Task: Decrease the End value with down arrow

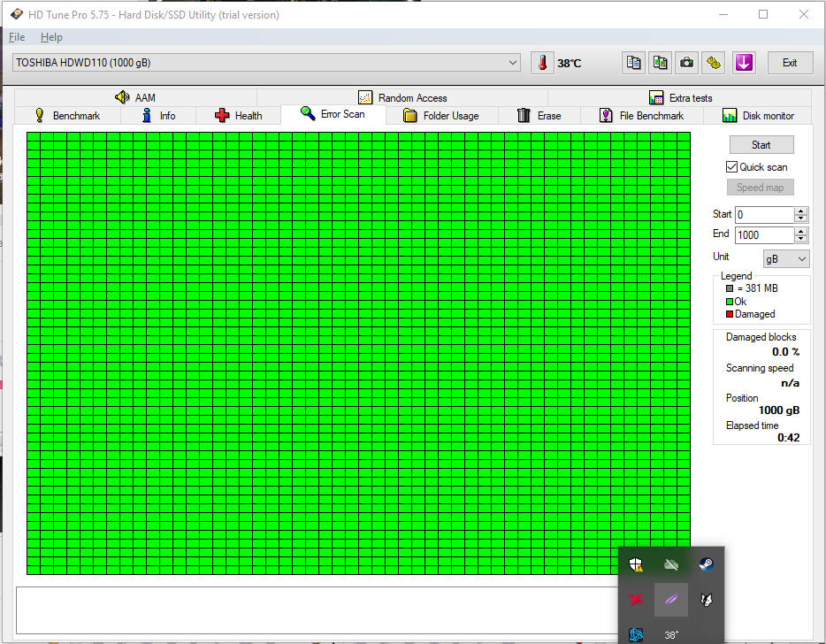Action: pyautogui.click(x=800, y=239)
